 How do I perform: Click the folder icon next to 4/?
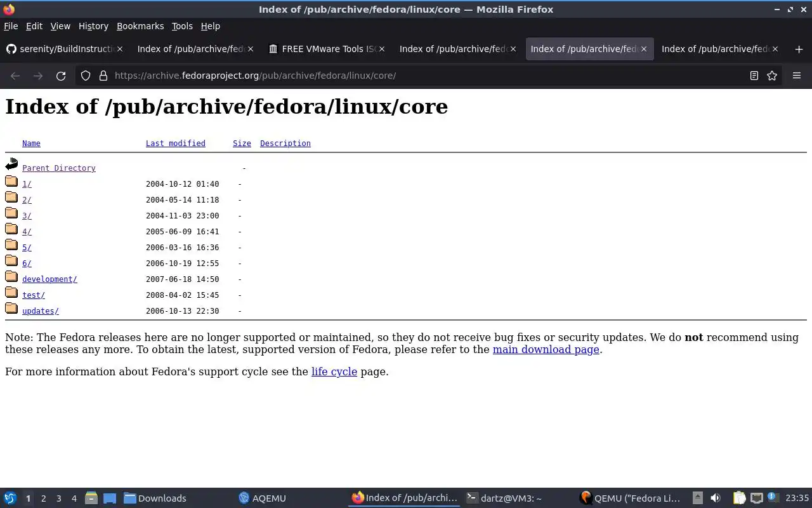pos(11,229)
